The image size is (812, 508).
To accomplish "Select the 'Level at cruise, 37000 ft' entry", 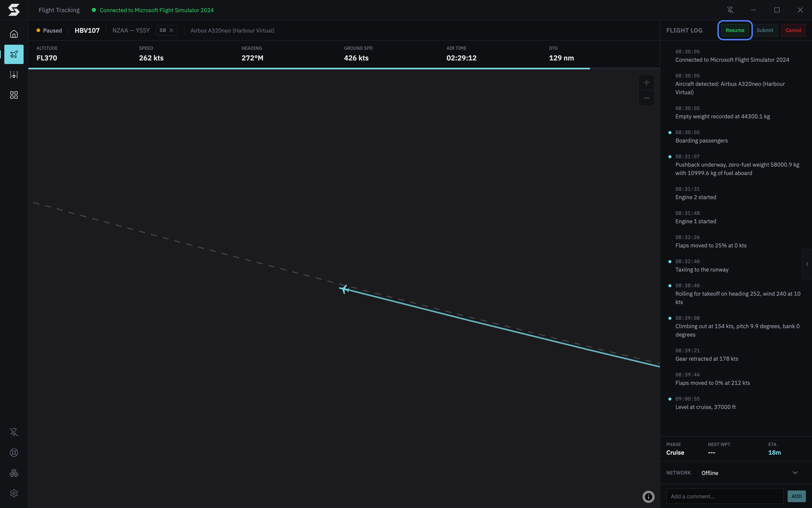I will pyautogui.click(x=705, y=407).
